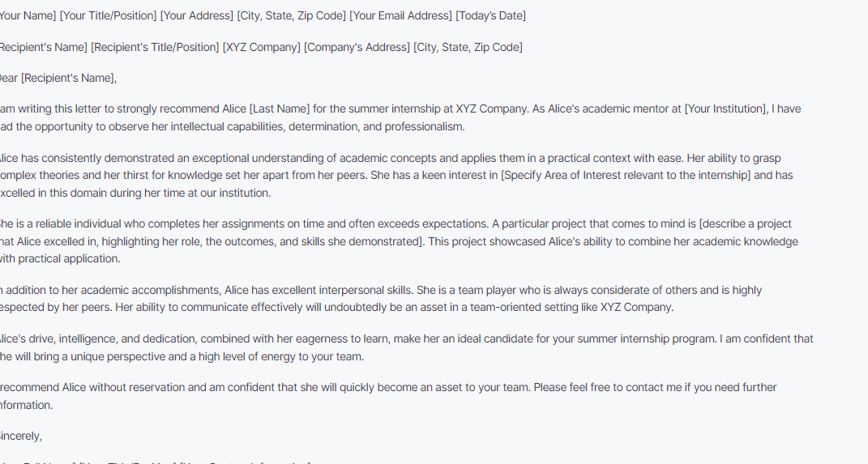Click the Dear [Recipient's Name] salutation line
This screenshot has height=464, width=868.
[58, 79]
